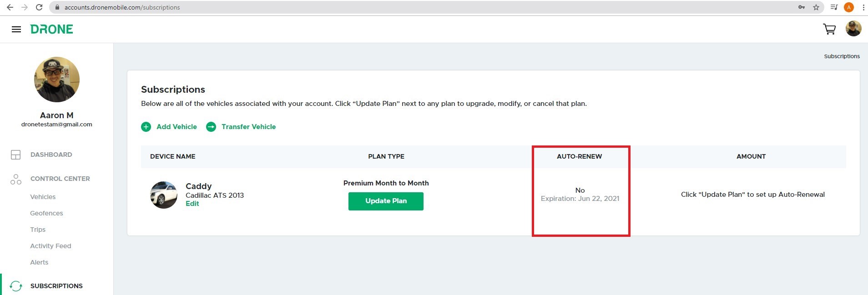This screenshot has height=295, width=868.
Task: Go to Control Center section
Action: pos(60,179)
